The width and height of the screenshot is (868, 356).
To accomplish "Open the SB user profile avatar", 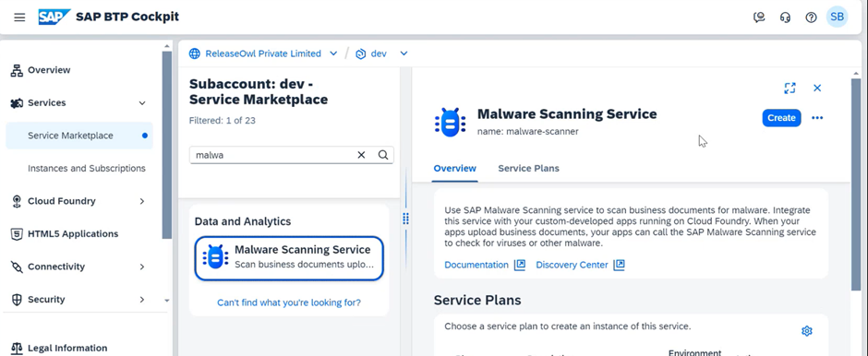I will pyautogui.click(x=837, y=18).
